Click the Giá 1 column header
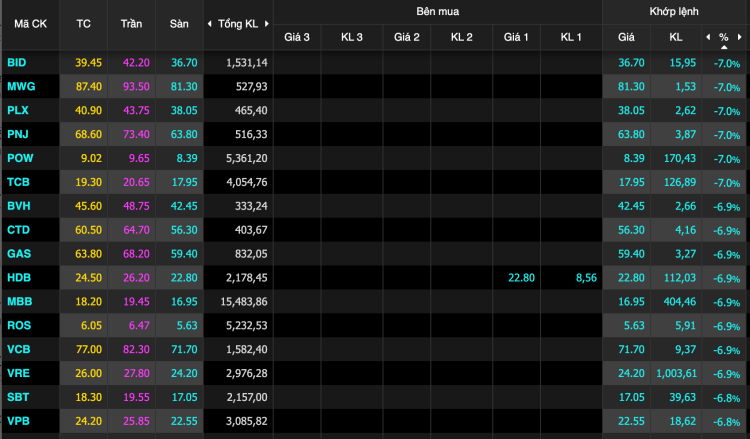 point(516,37)
